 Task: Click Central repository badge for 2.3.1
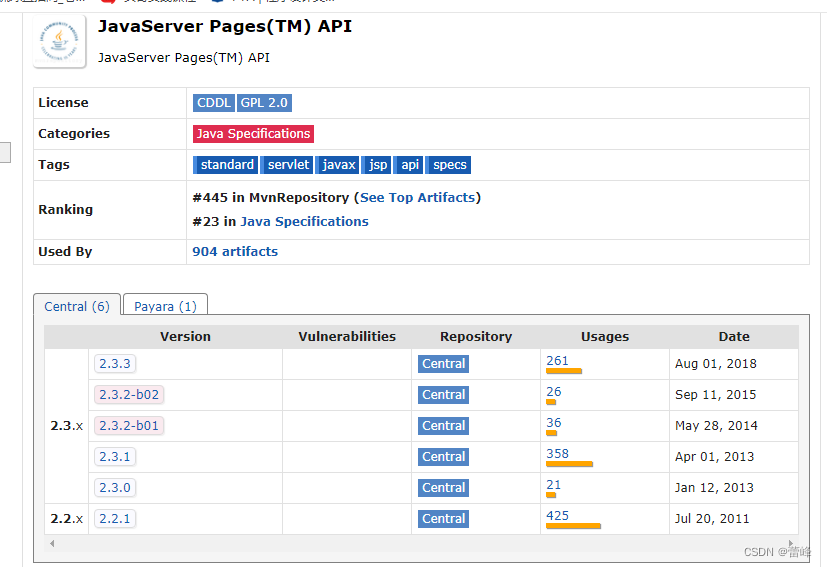[443, 457]
